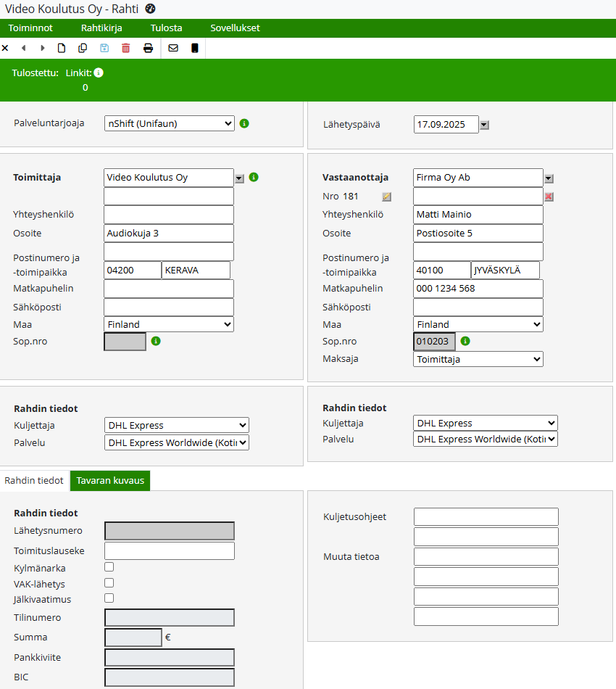Remove recipient using the red X icon

tap(549, 197)
